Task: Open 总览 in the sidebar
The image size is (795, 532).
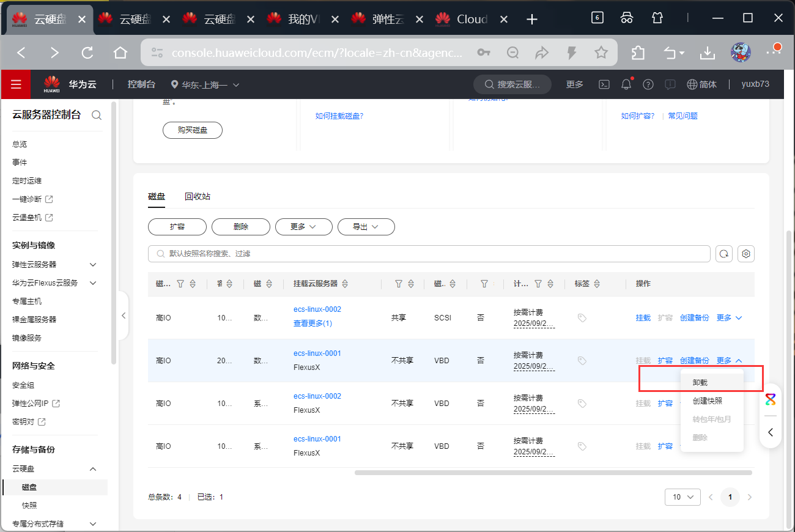Action: pos(20,144)
